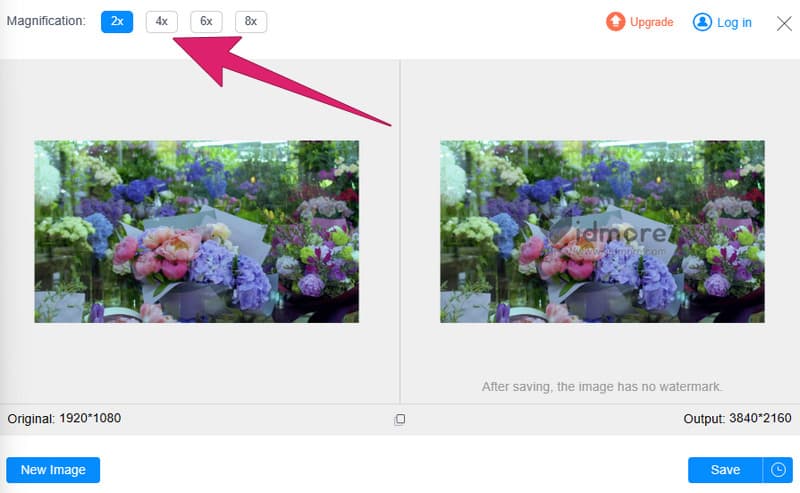The image size is (800, 493).
Task: Click the compare icon in the status bar
Action: tap(400, 419)
